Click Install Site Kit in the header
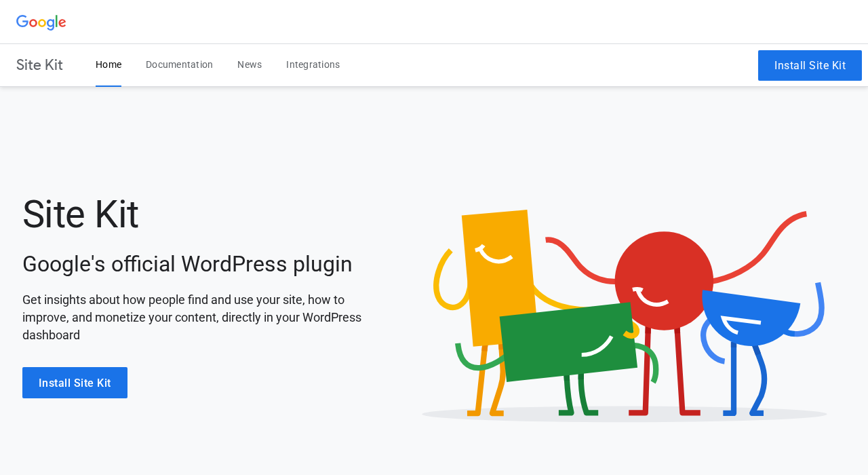868x475 pixels. [x=810, y=65]
